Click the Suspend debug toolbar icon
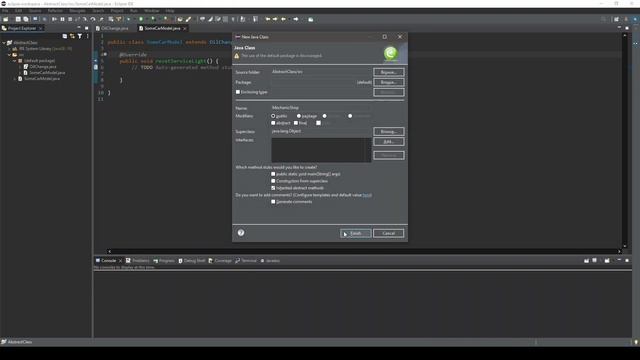This screenshot has height=360, width=640. pyautogui.click(x=62, y=19)
